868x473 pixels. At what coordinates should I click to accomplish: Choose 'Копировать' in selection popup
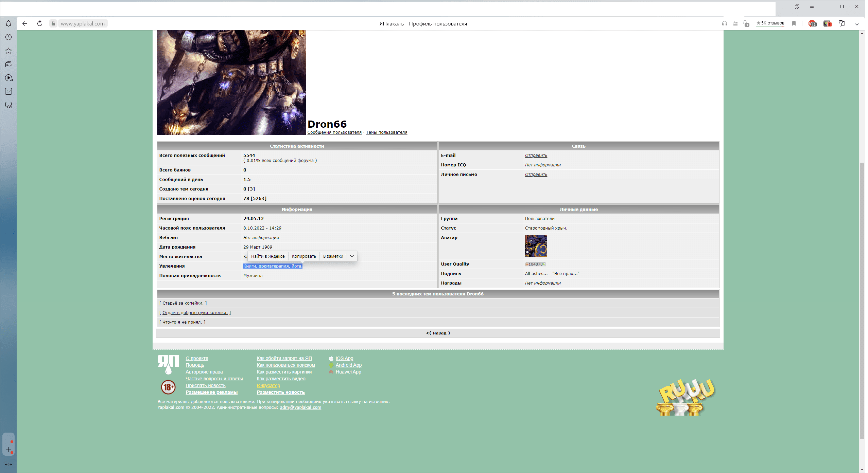(304, 256)
